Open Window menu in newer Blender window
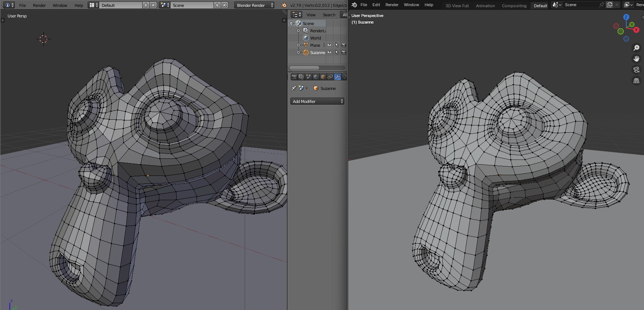This screenshot has width=644, height=310. click(x=411, y=5)
